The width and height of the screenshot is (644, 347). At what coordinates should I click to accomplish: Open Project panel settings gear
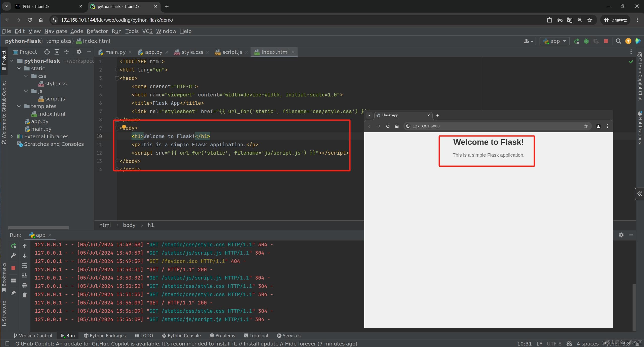point(79,52)
